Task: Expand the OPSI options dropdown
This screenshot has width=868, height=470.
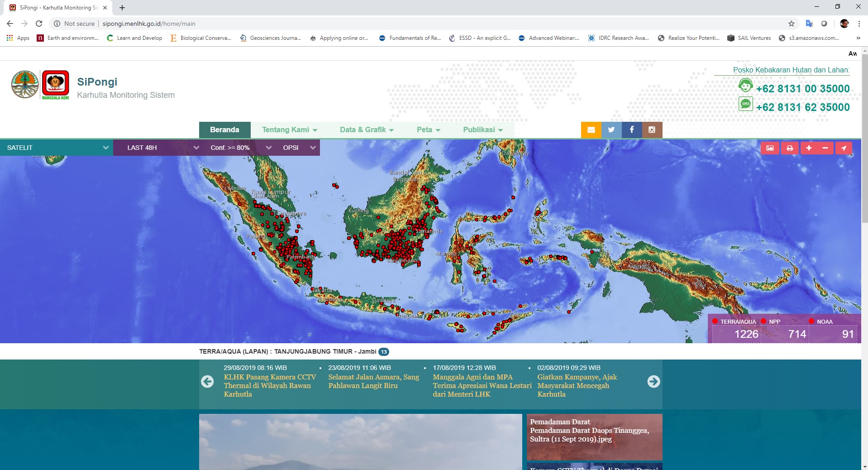Action: [299, 148]
